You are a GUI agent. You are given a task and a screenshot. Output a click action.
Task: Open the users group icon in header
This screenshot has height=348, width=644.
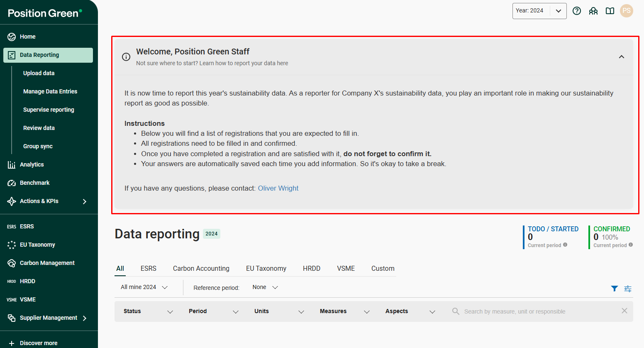coord(593,11)
